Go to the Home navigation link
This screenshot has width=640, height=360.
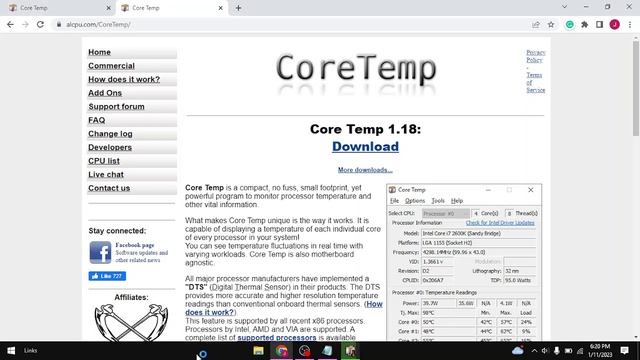tap(100, 52)
